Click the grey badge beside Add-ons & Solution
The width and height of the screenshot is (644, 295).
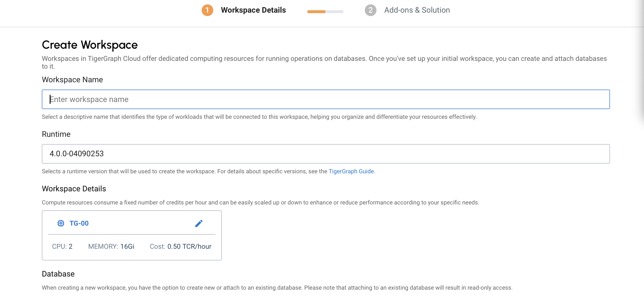coord(370,10)
